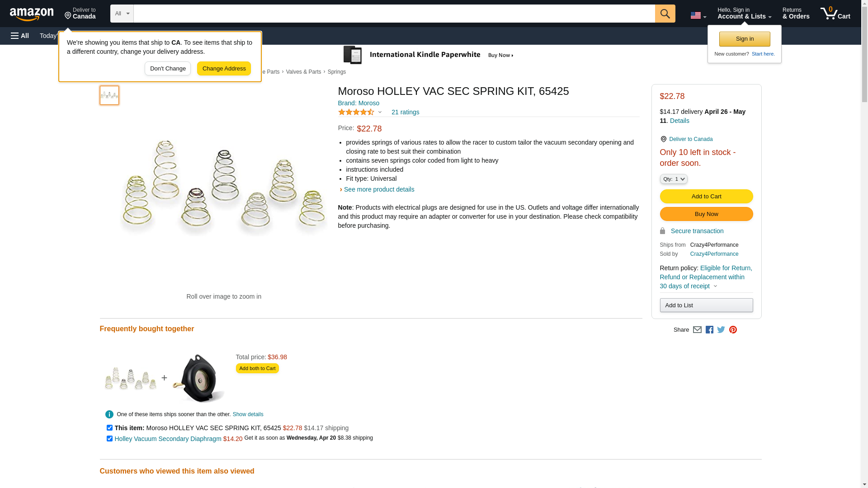Open Returns & Orders menu item
This screenshot has width=868, height=488.
point(796,14)
